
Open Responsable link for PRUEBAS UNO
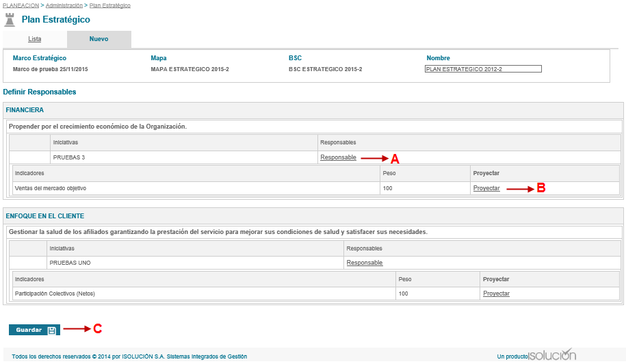(365, 263)
